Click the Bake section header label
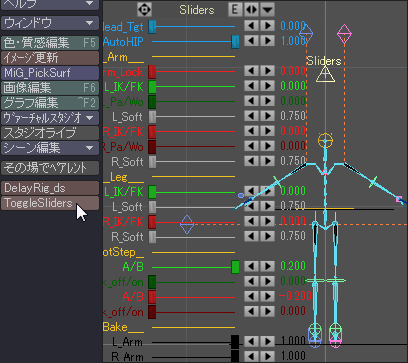The image size is (408, 363). [123, 327]
